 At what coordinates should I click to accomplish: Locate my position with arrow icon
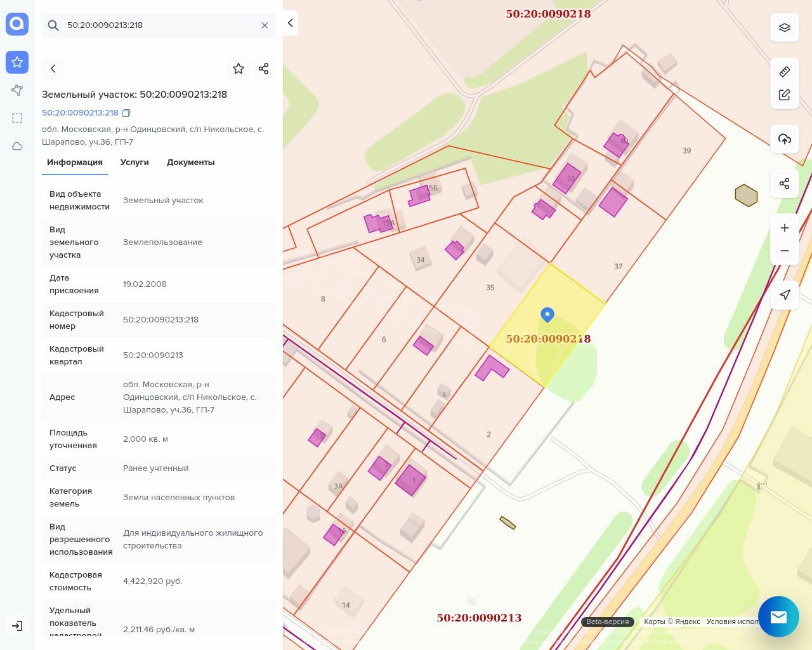(785, 295)
